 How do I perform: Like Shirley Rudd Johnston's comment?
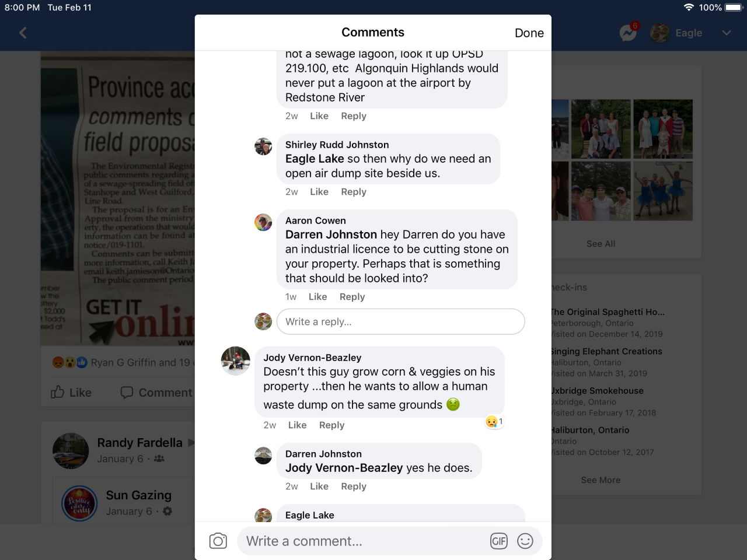coord(319,192)
